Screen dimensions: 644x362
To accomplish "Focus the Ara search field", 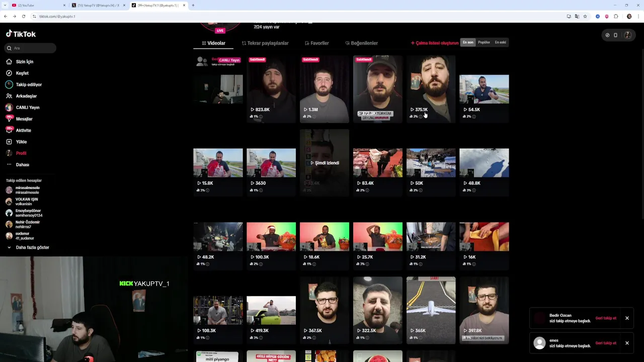I will pos(31,48).
